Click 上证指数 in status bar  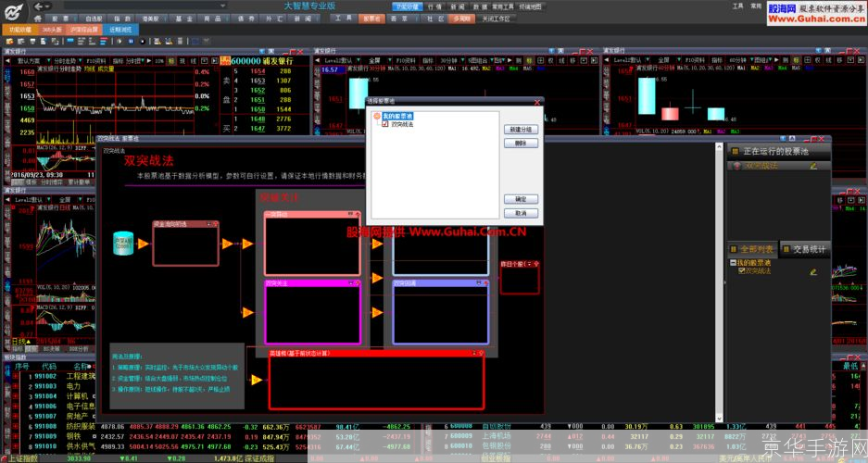click(x=23, y=458)
